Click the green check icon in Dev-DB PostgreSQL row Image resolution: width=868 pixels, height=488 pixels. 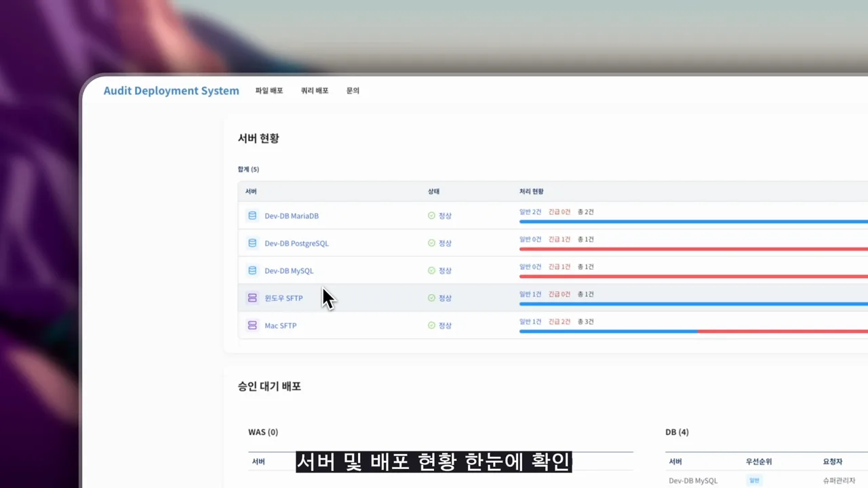[431, 243]
